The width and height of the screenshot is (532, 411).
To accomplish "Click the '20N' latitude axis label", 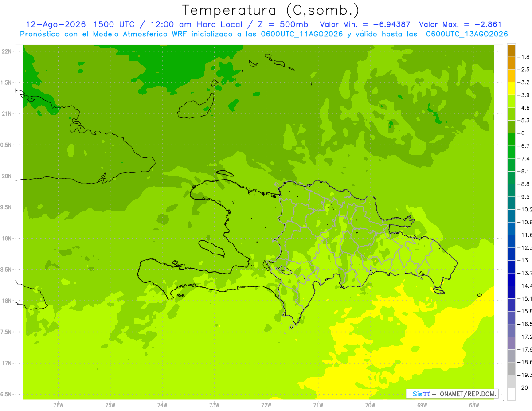I will tap(7, 176).
